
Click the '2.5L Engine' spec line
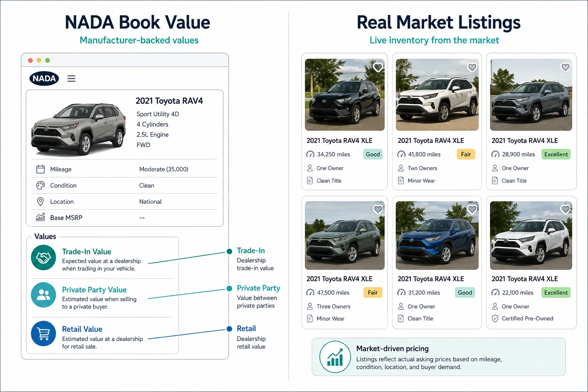pos(152,134)
